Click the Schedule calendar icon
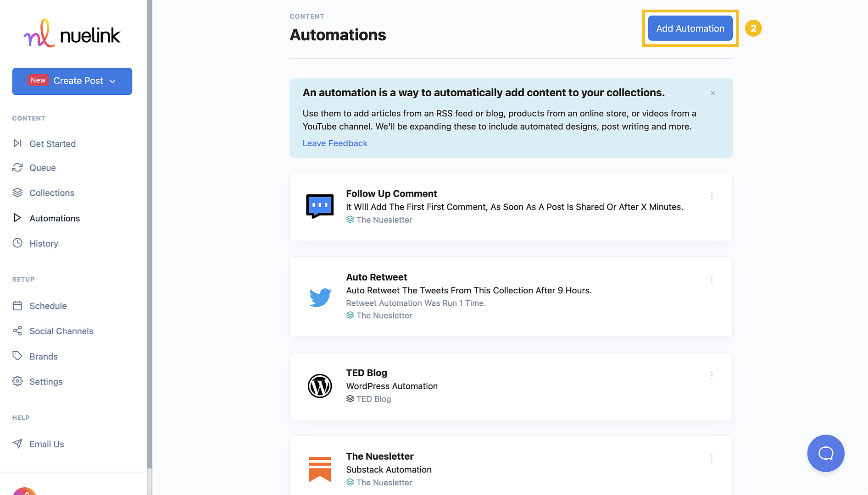 coord(17,305)
